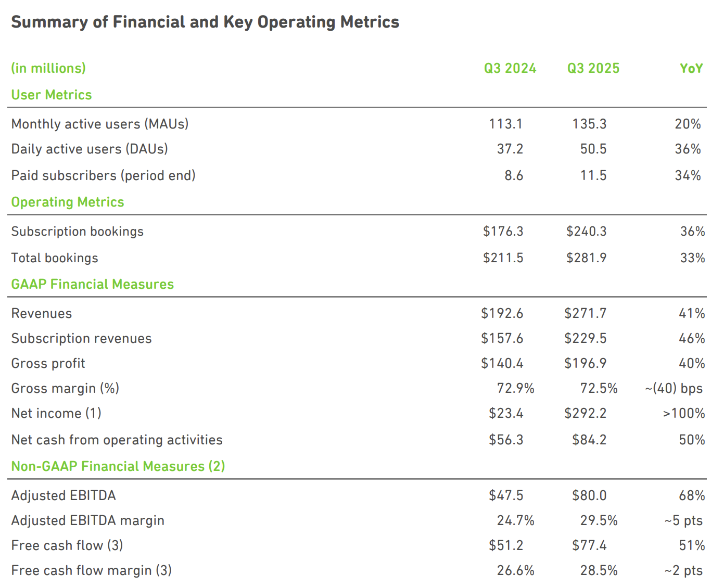Click the Monthly active users (MAUs) row label
Viewport: 711px width, 588px height.
tap(100, 124)
